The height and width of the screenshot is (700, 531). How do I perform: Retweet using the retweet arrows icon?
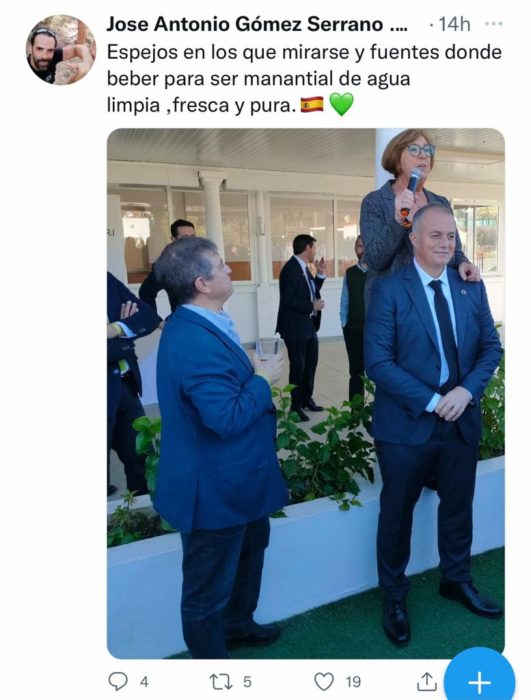tap(221, 681)
